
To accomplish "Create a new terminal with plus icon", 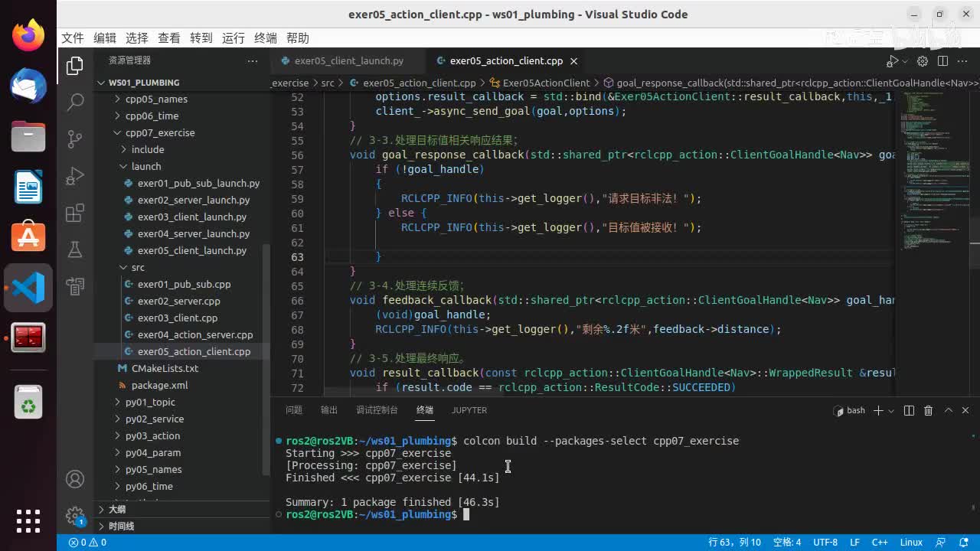I will tap(879, 411).
